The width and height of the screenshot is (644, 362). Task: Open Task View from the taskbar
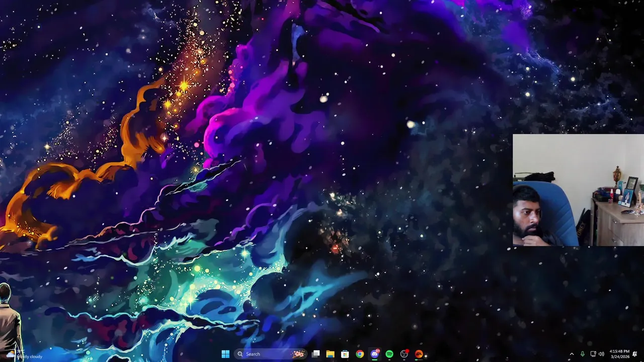click(x=315, y=354)
